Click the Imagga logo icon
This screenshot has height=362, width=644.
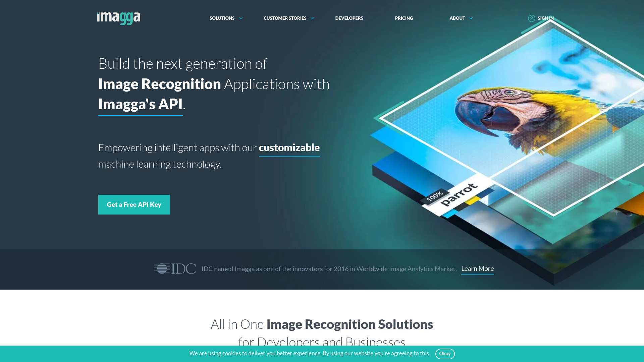118,18
